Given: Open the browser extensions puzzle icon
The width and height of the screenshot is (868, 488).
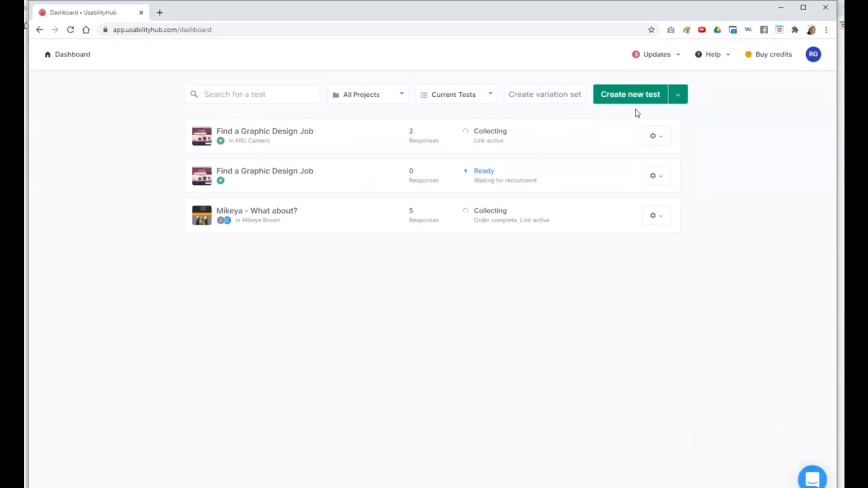Looking at the screenshot, I should tap(795, 30).
